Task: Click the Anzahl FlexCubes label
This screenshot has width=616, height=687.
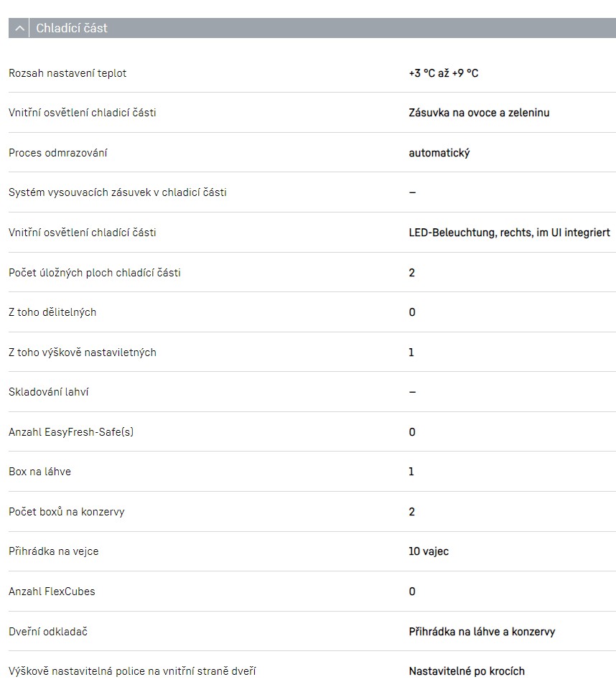Action: coord(52,592)
